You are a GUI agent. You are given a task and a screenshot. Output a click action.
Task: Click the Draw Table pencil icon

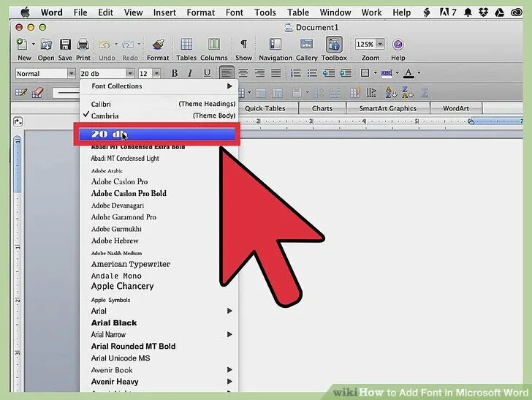21,92
